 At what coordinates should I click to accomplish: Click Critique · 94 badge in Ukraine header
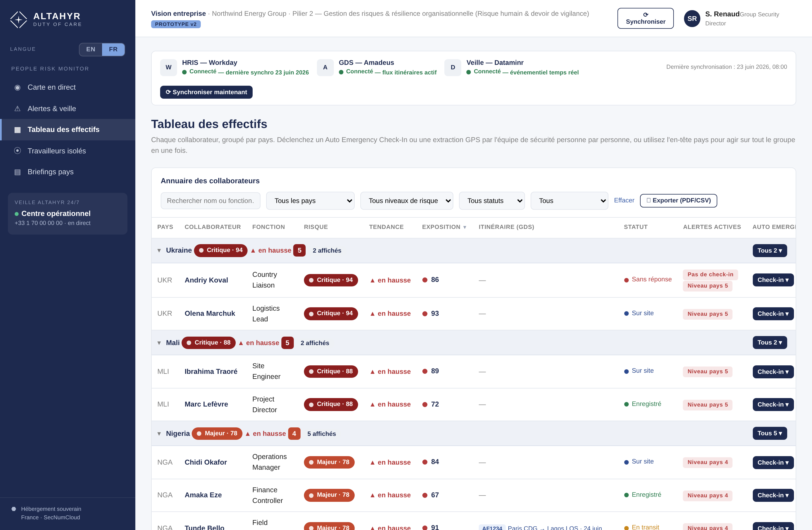click(x=221, y=251)
